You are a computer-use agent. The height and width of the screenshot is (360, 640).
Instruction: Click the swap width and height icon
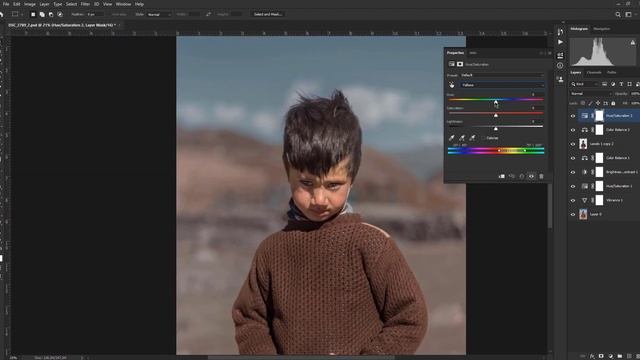pos(209,14)
